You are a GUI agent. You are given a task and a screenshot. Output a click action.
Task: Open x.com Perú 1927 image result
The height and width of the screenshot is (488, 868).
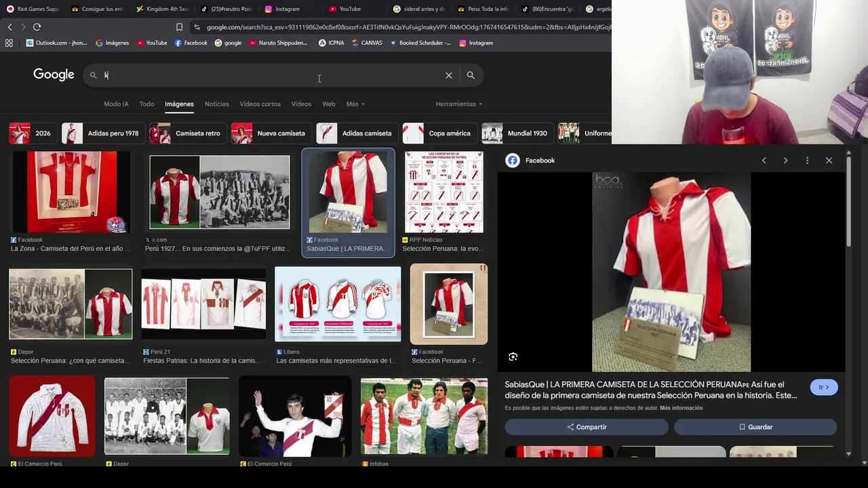pyautogui.click(x=220, y=192)
